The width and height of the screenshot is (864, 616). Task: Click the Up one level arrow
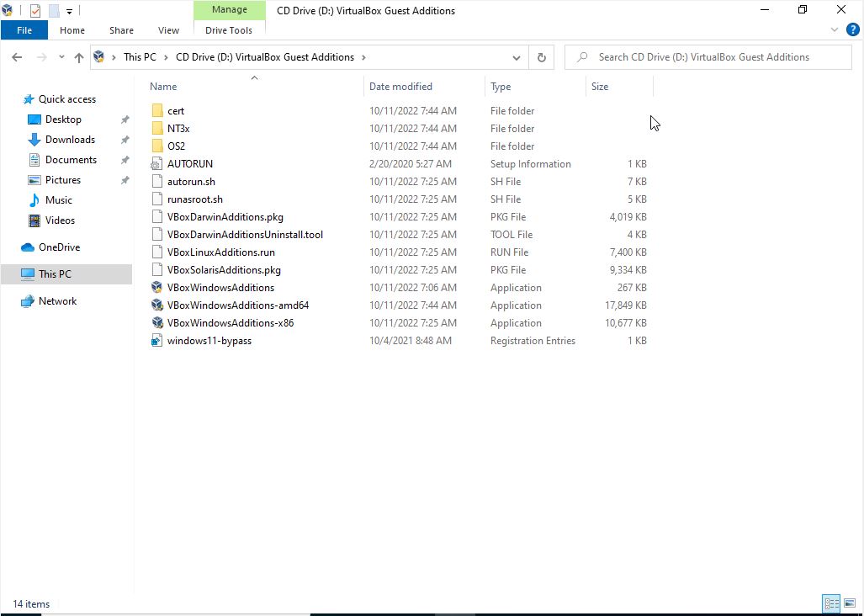[x=79, y=57]
